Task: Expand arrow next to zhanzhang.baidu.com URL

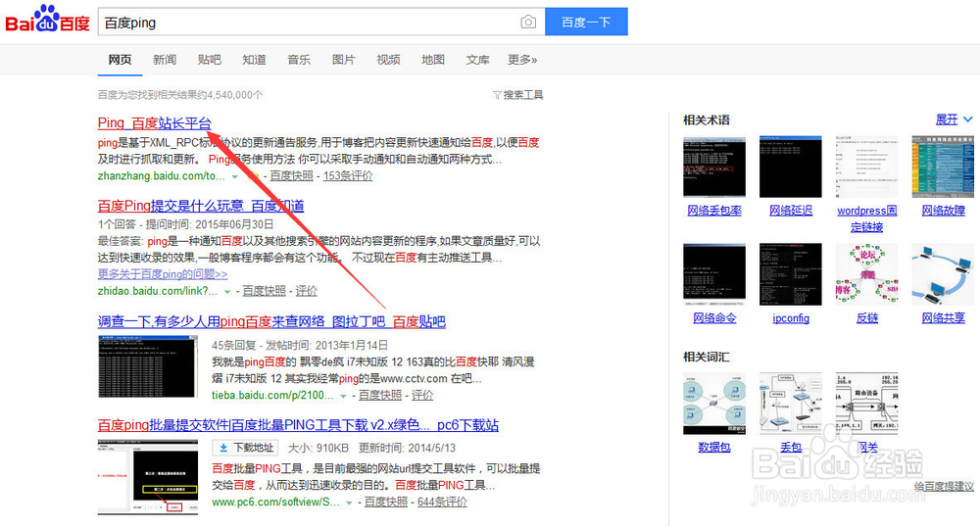Action: click(x=235, y=177)
